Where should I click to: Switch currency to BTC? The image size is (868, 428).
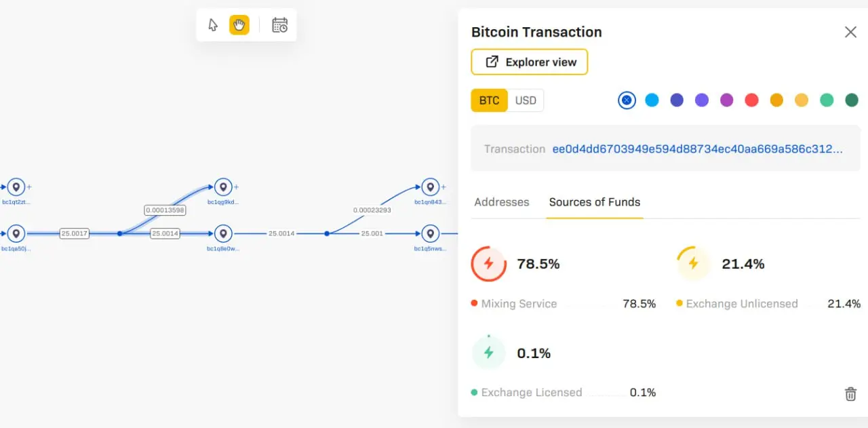click(x=489, y=100)
